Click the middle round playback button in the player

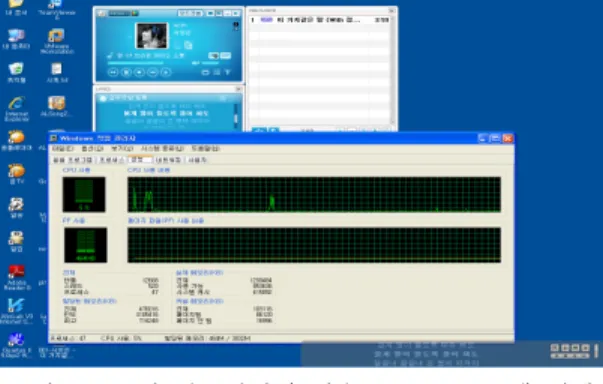(139, 72)
